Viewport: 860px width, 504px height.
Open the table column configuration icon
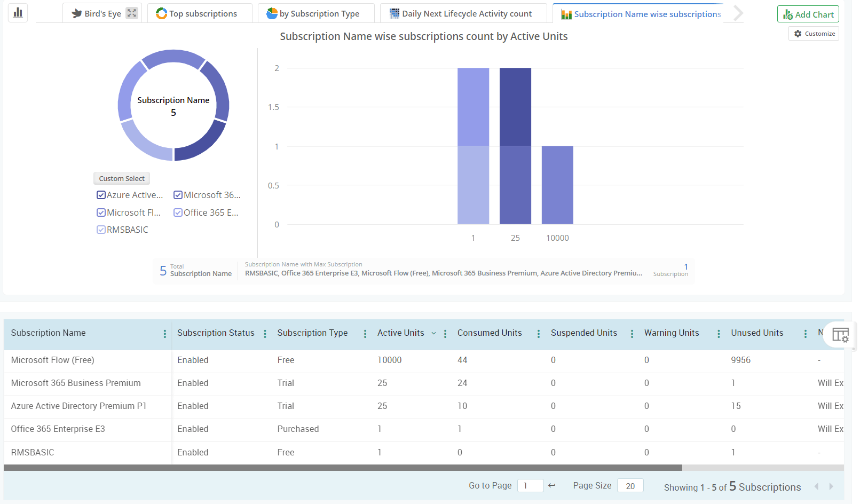pyautogui.click(x=841, y=335)
